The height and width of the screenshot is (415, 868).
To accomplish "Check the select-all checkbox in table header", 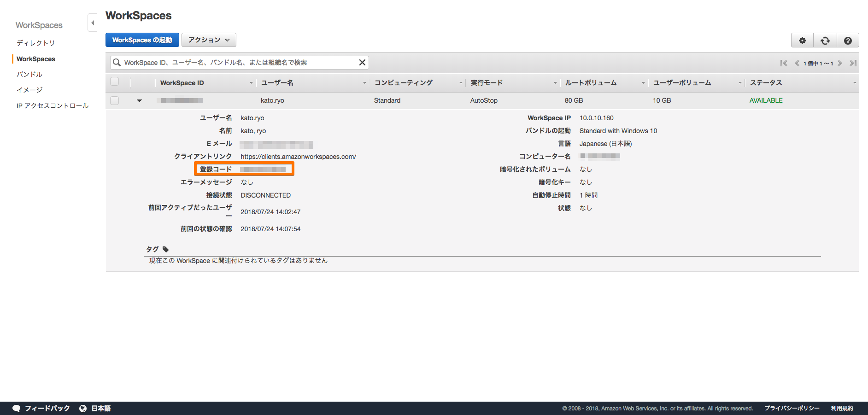I will click(114, 81).
